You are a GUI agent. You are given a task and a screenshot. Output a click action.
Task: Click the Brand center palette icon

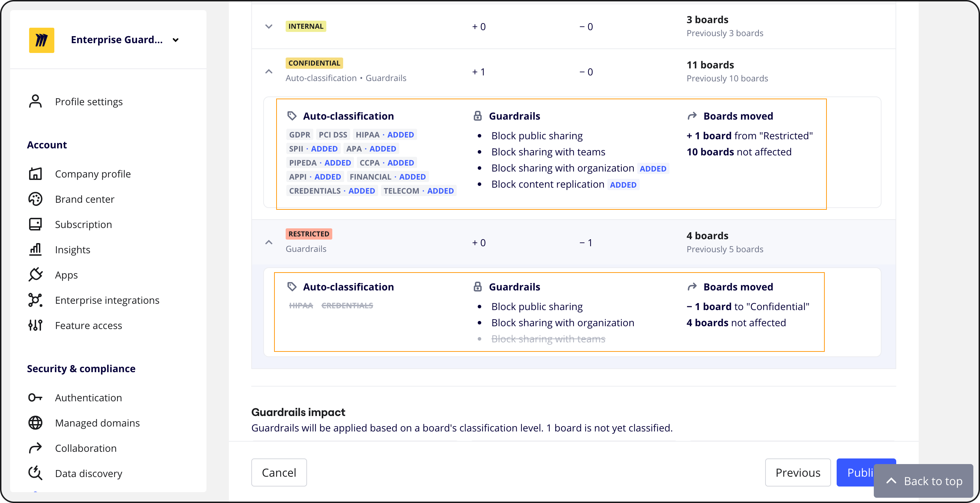[x=35, y=199]
